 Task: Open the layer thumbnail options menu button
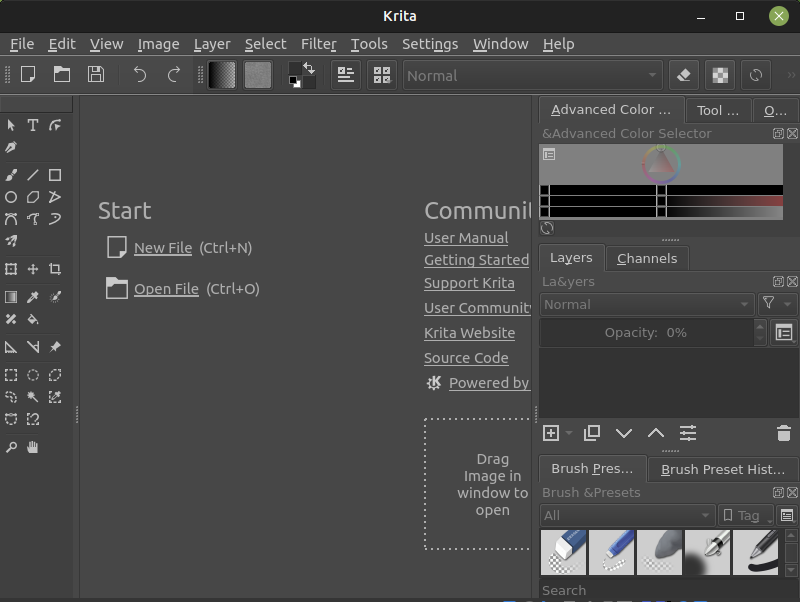coord(784,333)
